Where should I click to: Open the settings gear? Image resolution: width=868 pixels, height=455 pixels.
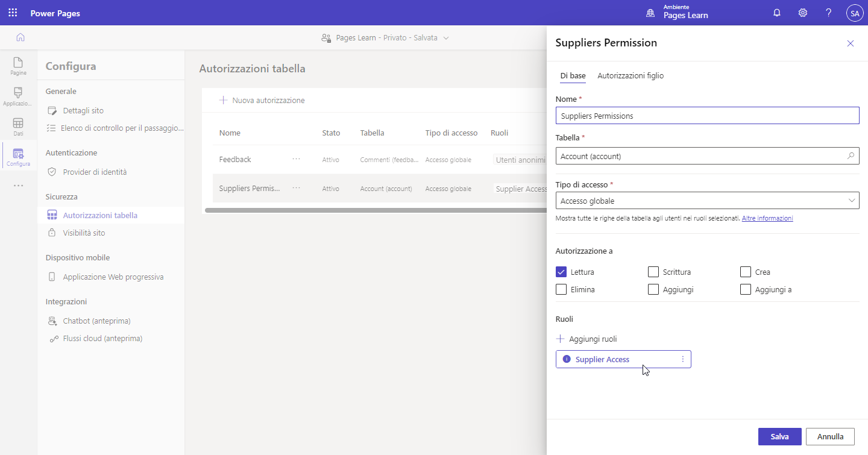click(x=803, y=13)
